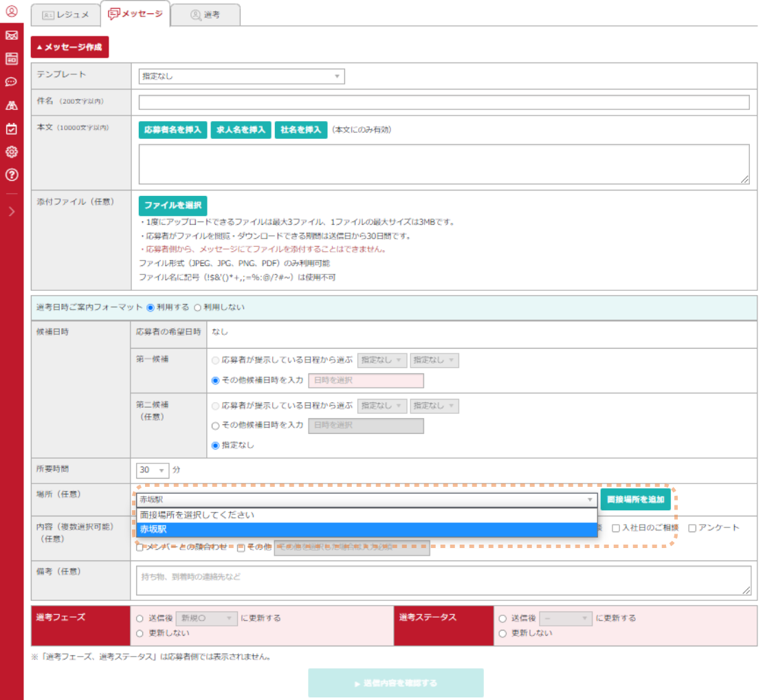This screenshot has height=700, width=763.
Task: Select 更新しない under 選考フェーズ
Action: tap(140, 633)
